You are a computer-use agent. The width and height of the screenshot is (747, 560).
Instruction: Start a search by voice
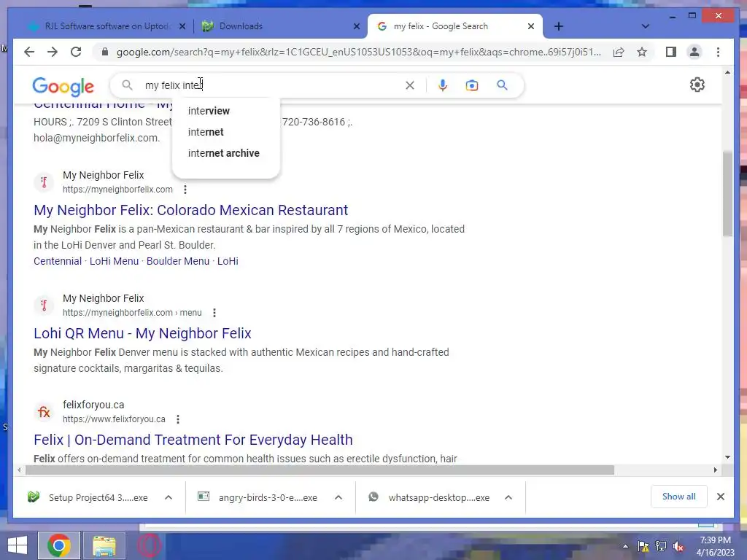point(443,85)
